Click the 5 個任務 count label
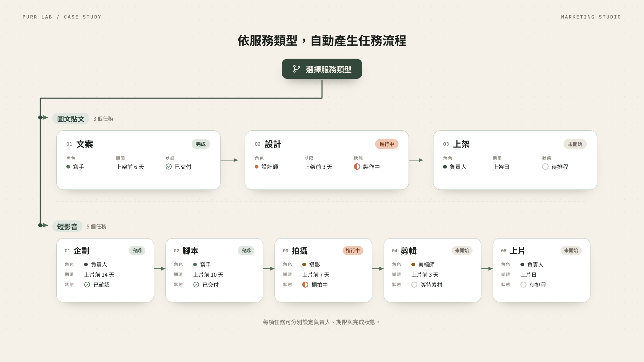The height and width of the screenshot is (362, 644). pyautogui.click(x=96, y=227)
